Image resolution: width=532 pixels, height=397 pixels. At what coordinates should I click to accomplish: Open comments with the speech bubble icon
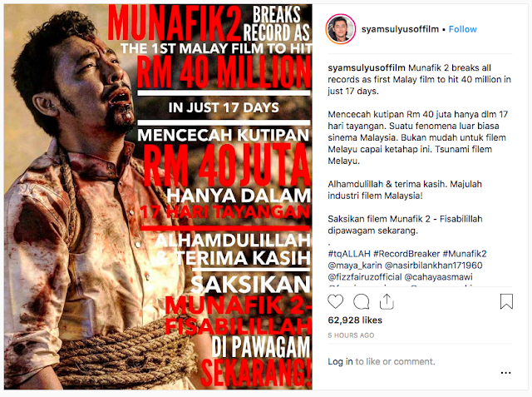(362, 301)
